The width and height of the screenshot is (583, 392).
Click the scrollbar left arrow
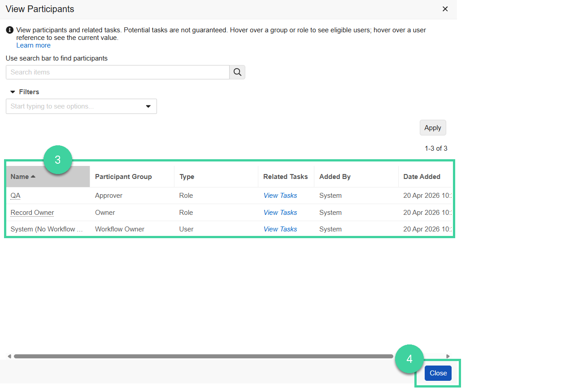[x=9, y=356]
